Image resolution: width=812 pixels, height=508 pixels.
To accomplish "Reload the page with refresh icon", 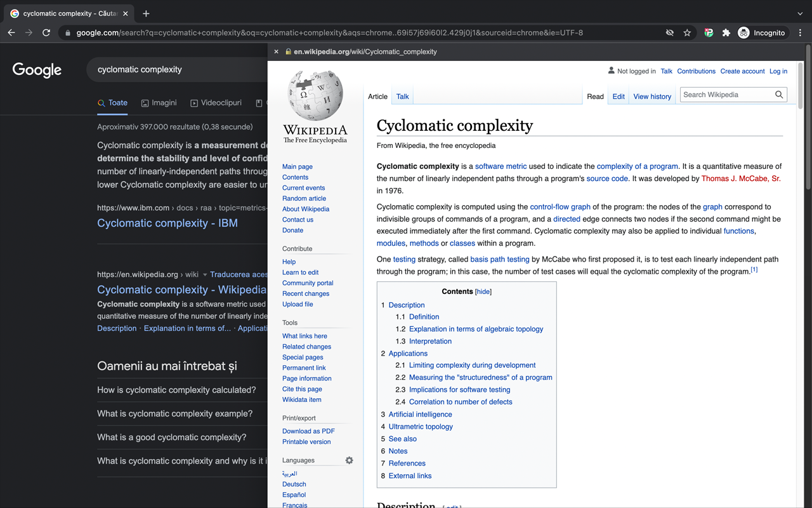I will [46, 32].
